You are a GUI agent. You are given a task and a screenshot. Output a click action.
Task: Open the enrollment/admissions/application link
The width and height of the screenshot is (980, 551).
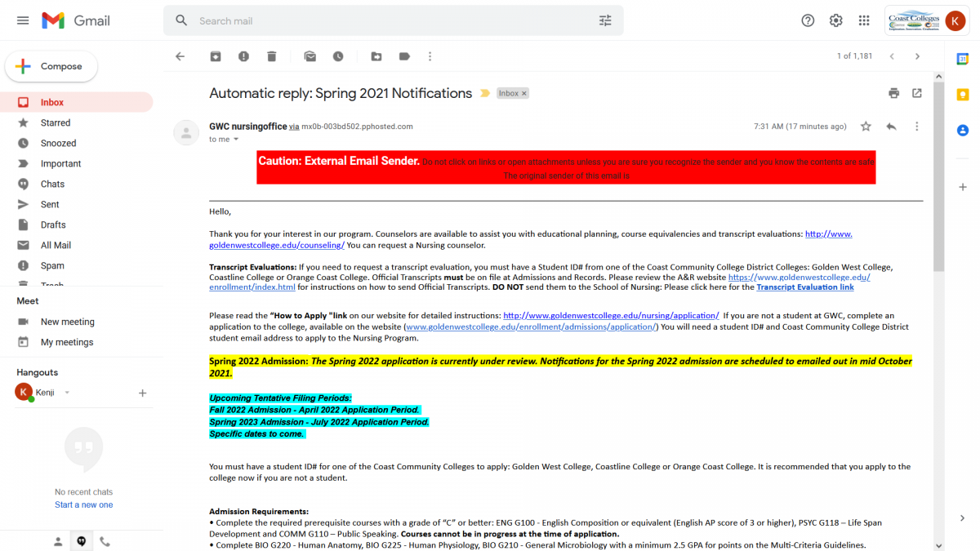[x=531, y=327]
